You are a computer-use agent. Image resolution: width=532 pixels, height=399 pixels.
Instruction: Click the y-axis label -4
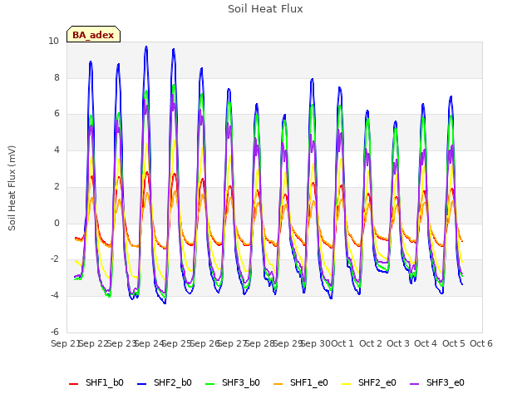pyautogui.click(x=55, y=296)
